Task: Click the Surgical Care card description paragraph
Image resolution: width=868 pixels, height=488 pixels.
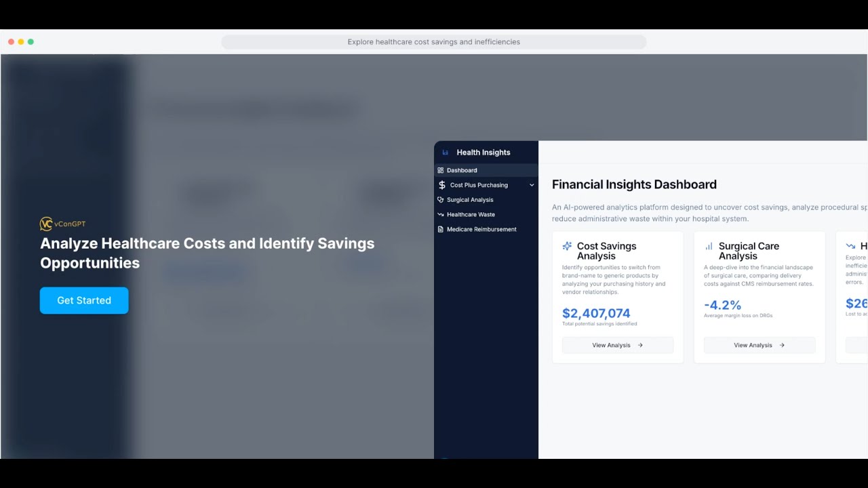Action: click(x=759, y=276)
